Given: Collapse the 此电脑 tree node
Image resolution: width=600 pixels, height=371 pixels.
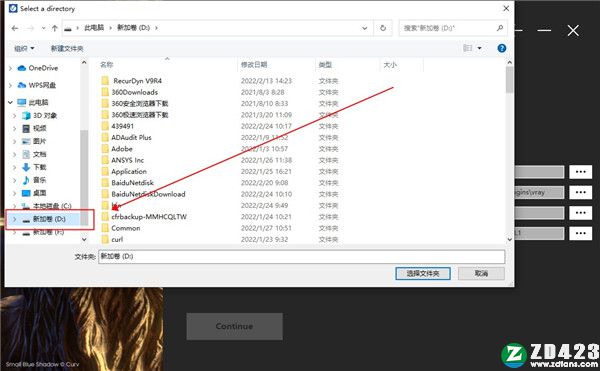Looking at the screenshot, I should click(10, 102).
